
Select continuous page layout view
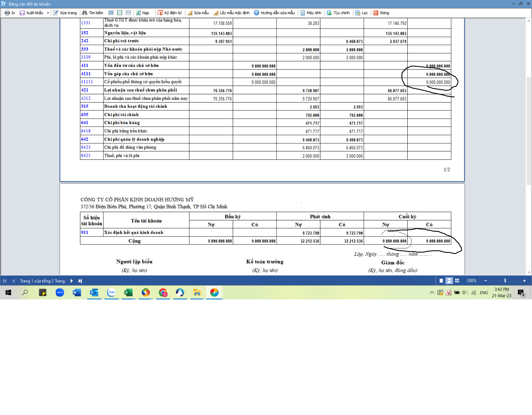point(449,281)
